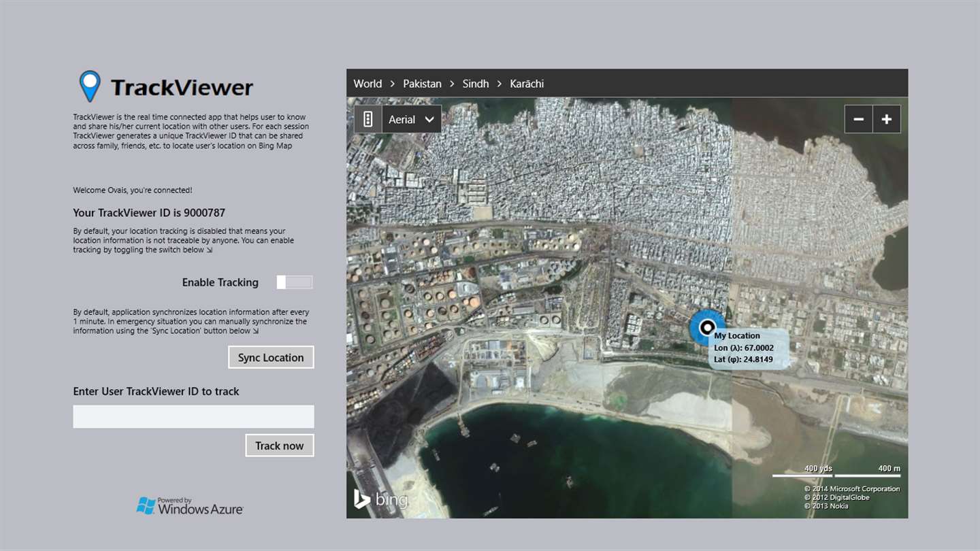The height and width of the screenshot is (551, 980).
Task: Select Pakistan in the map breadcrumb
Action: coord(422,84)
